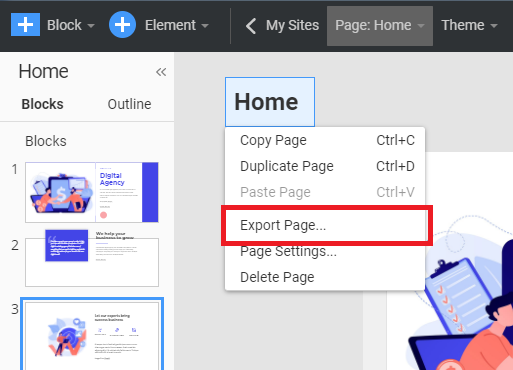
Task: Switch to the Outline tab
Action: [129, 104]
